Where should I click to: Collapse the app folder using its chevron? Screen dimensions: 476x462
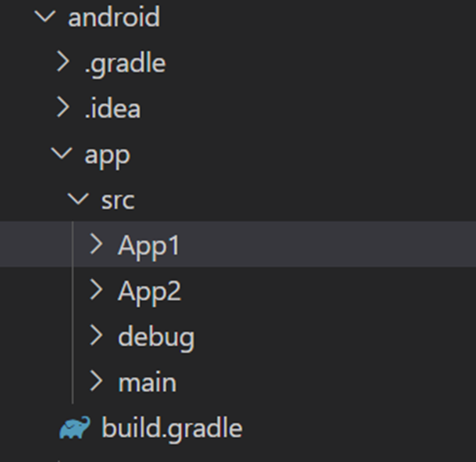tap(62, 153)
